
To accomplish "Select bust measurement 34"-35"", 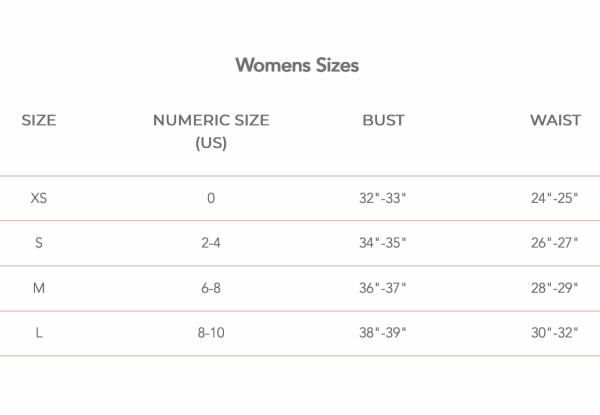I will [x=383, y=243].
